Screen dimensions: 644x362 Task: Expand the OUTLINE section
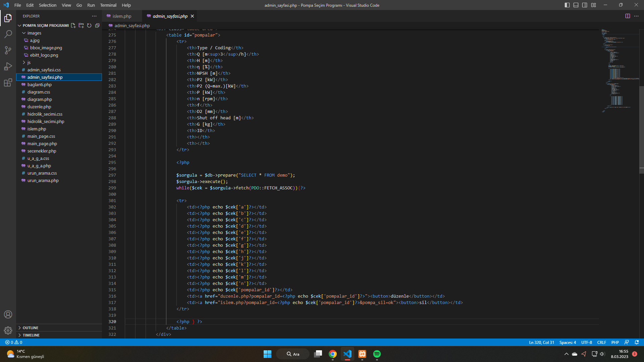(31, 328)
